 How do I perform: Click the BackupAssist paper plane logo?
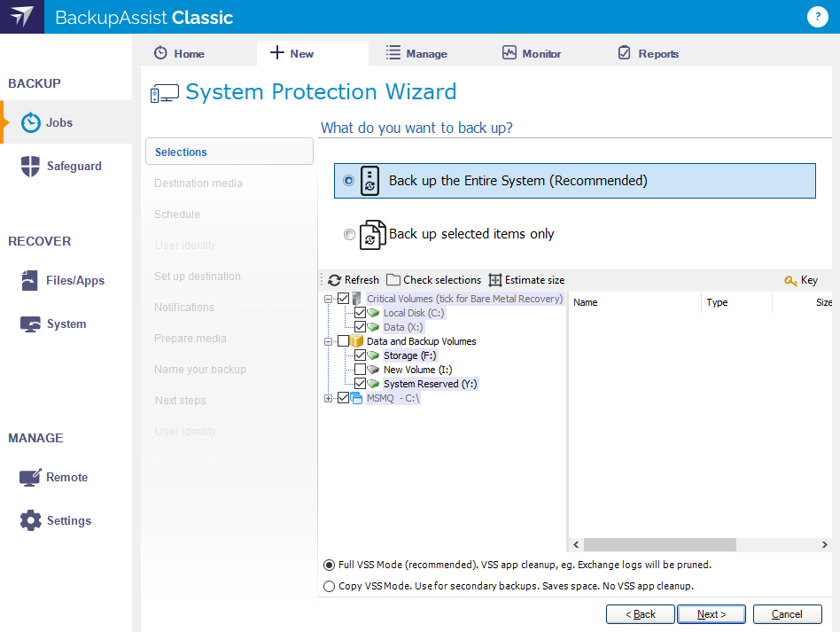pos(22,17)
